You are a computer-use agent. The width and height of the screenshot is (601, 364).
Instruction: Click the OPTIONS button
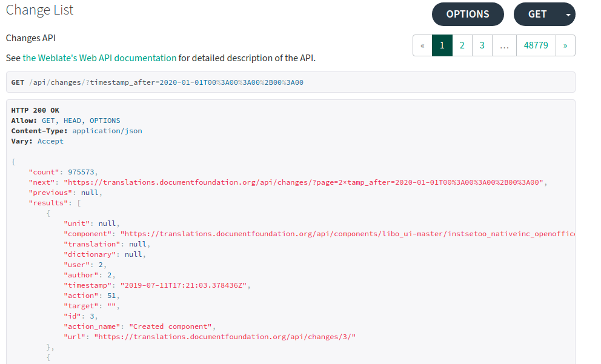pos(468,14)
